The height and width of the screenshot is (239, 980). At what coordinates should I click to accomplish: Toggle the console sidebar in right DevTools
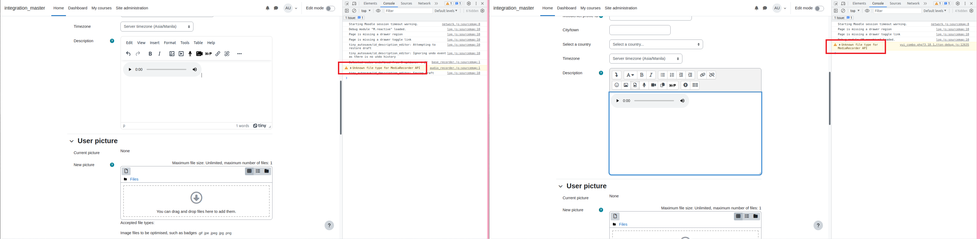836,11
